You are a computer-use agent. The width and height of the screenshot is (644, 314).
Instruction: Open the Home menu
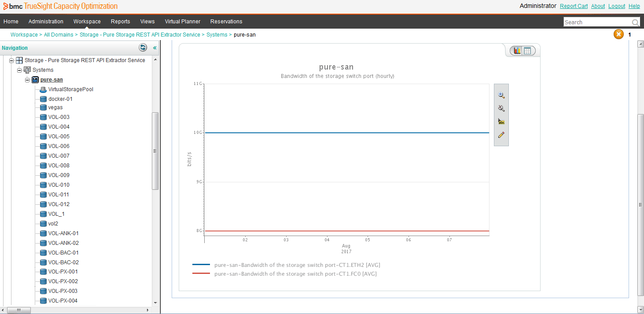click(11, 22)
